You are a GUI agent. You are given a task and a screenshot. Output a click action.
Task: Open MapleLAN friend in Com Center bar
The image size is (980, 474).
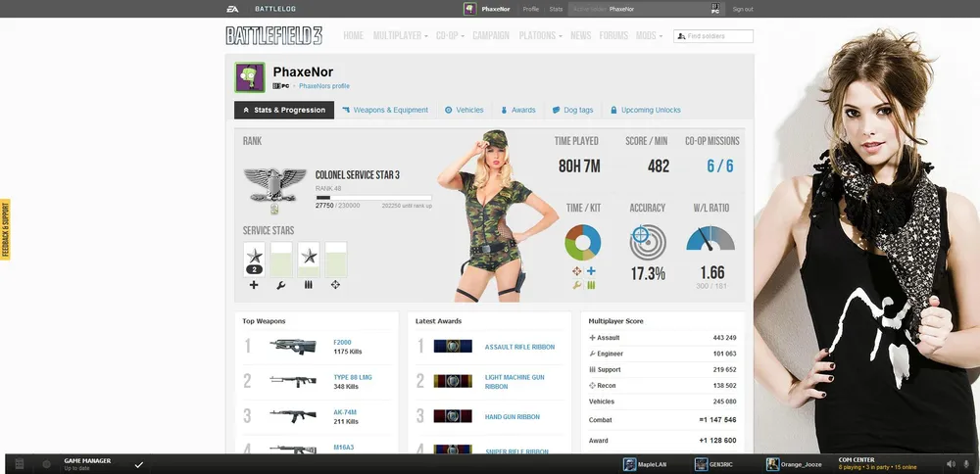tap(650, 463)
